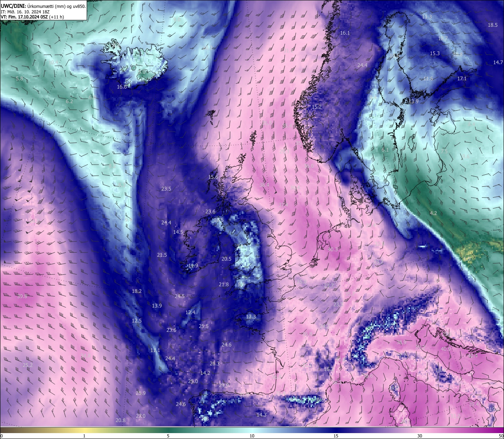Click the 18.2 value label

137,291
